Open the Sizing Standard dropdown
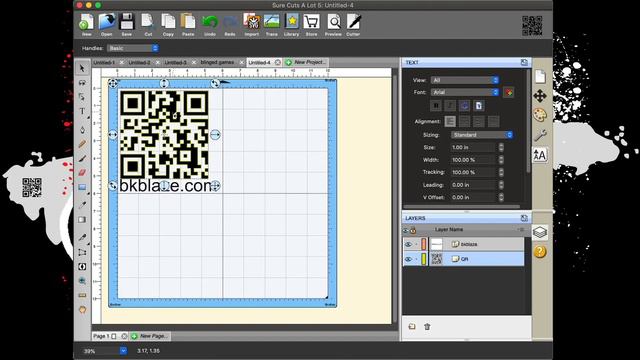 pyautogui.click(x=482, y=135)
